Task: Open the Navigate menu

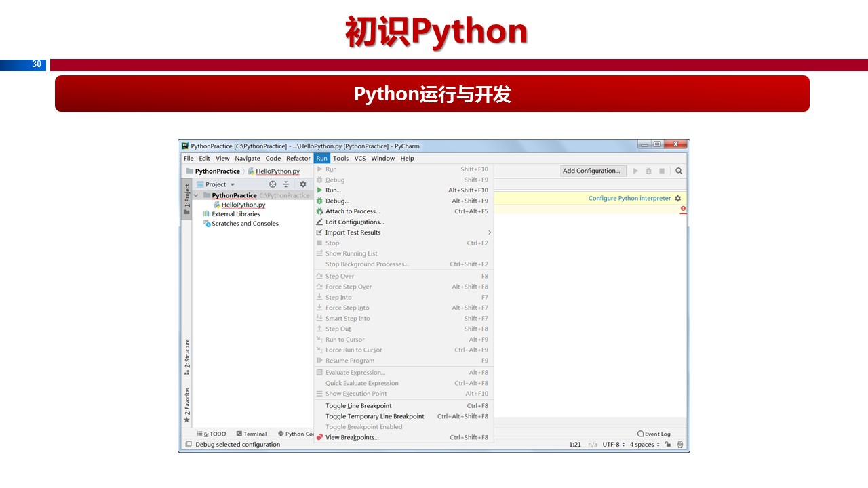Action: [x=248, y=159]
